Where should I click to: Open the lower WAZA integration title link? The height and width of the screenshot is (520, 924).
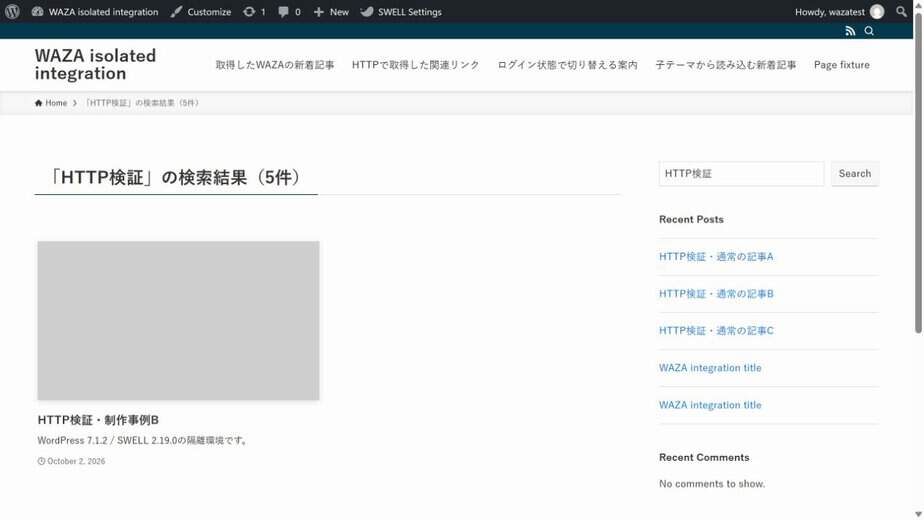[710, 405]
